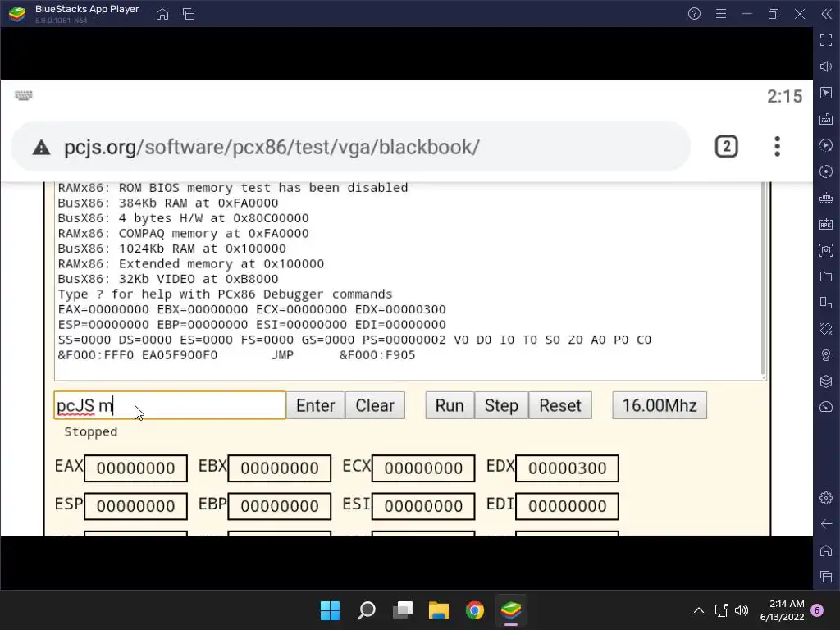The height and width of the screenshot is (630, 840).
Task: Open the set location pin icon
Action: [x=826, y=355]
